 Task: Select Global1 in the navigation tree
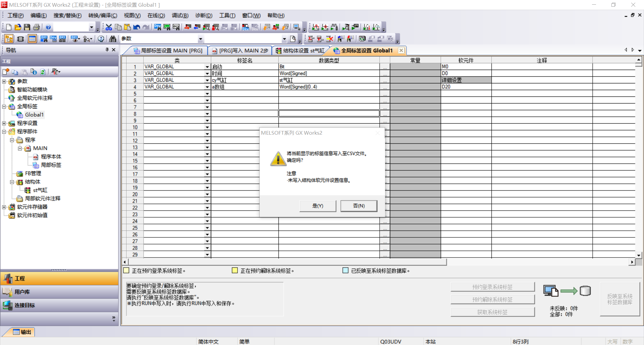pyautogui.click(x=34, y=115)
